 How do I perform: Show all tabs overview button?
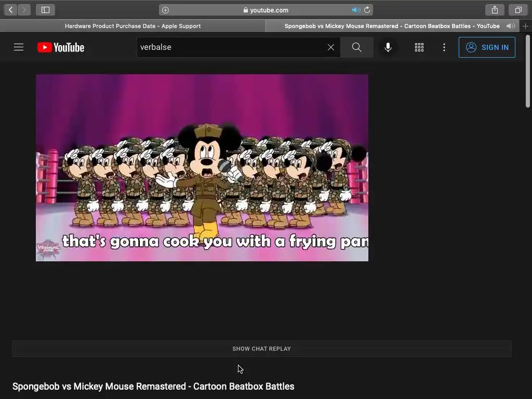[518, 10]
